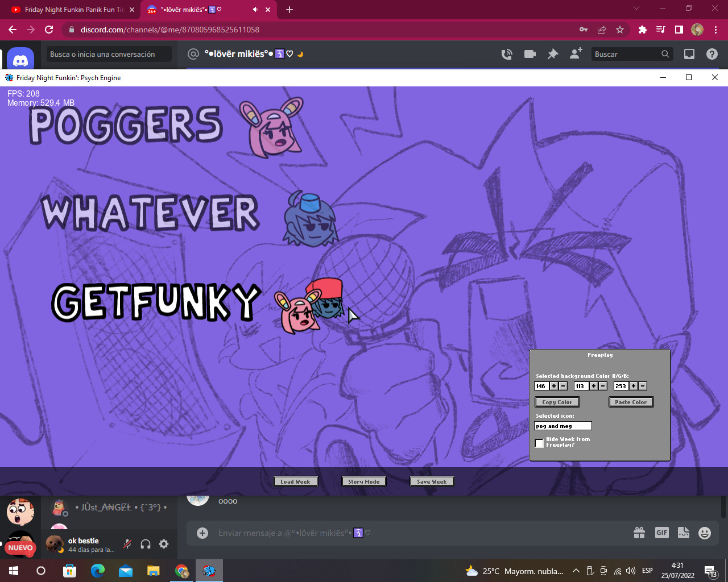Decrease the blue value 253 with minus

pos(643,386)
